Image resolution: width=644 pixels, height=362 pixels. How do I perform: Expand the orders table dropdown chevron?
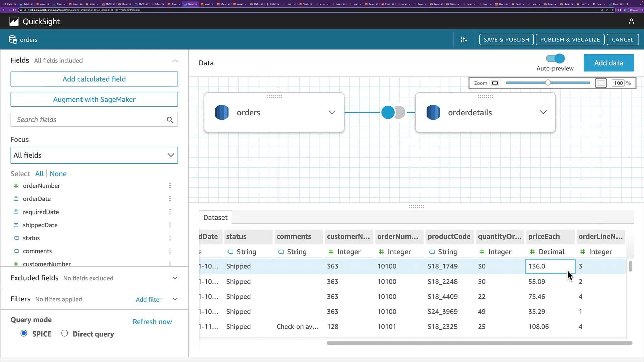tap(332, 112)
